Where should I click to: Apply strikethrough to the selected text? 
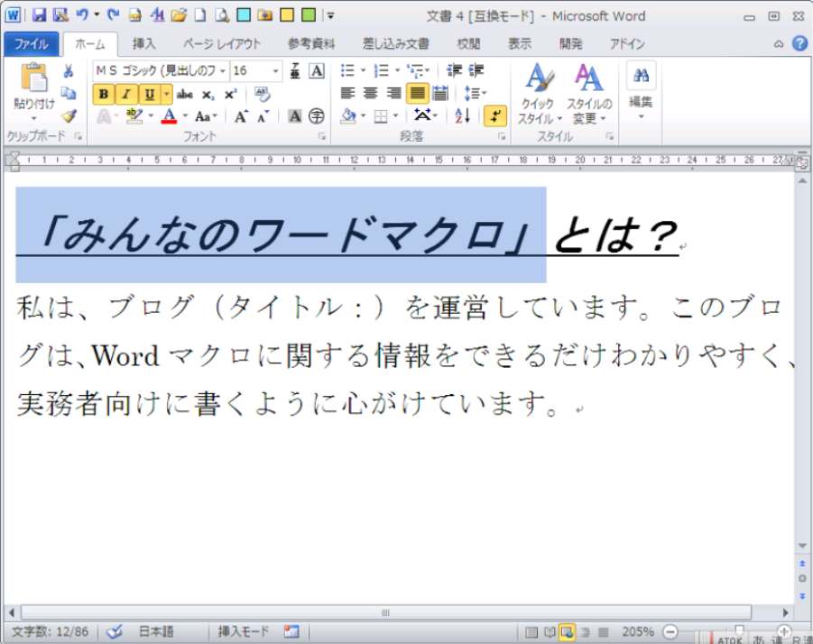click(x=185, y=94)
